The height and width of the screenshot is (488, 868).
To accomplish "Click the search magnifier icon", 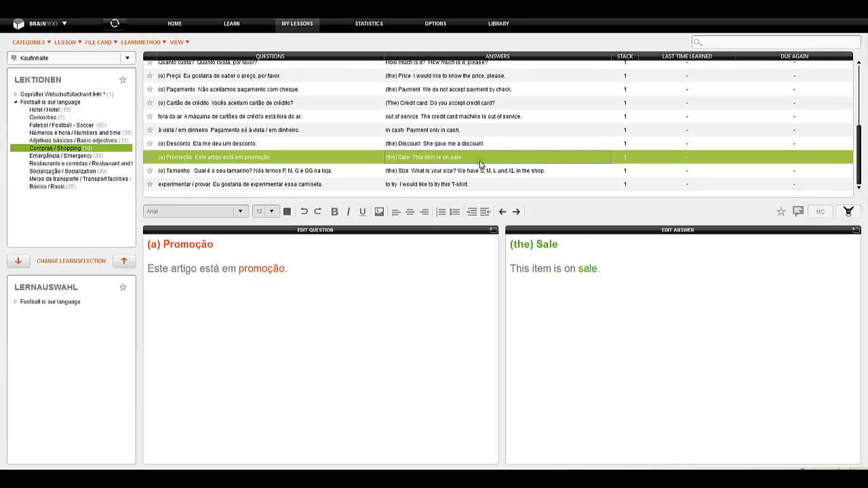I will [698, 42].
